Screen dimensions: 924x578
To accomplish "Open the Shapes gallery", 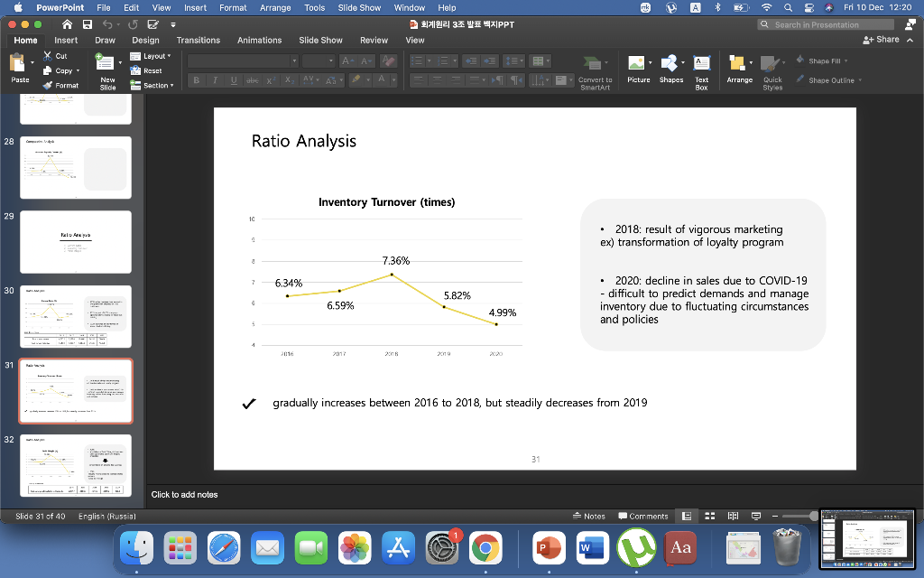I will [671, 69].
